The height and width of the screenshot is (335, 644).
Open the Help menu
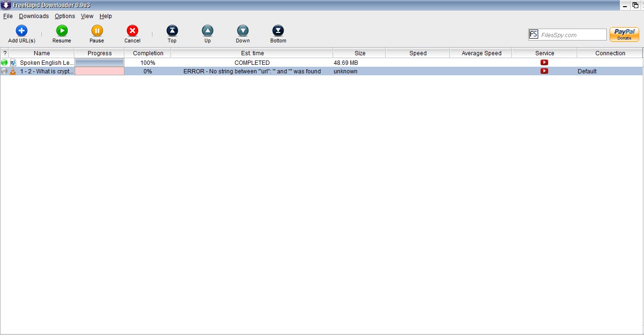[x=106, y=16]
